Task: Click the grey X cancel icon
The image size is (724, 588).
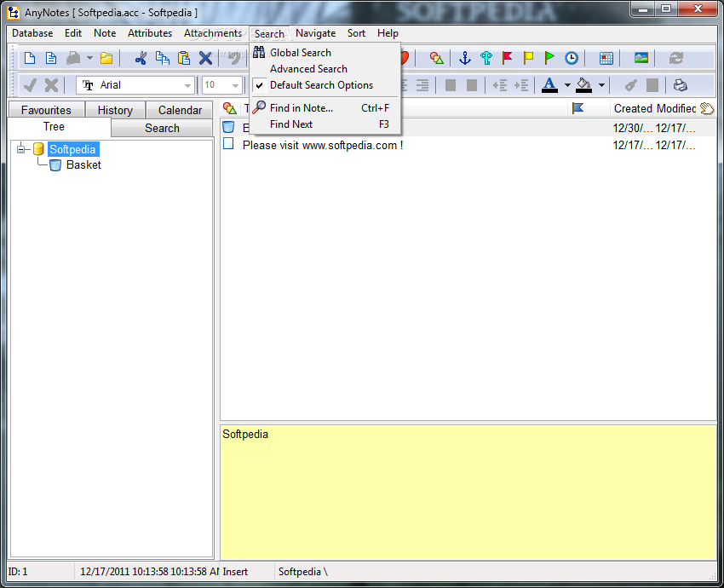Action: 51,85
